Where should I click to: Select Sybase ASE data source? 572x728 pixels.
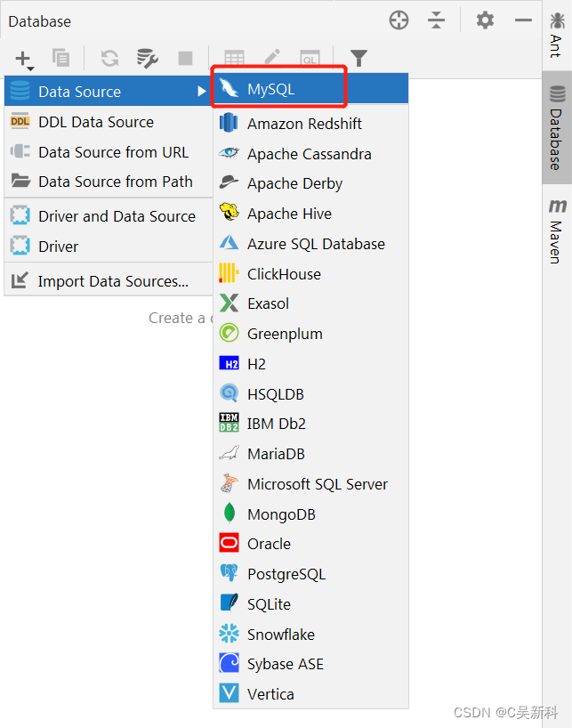[310, 664]
